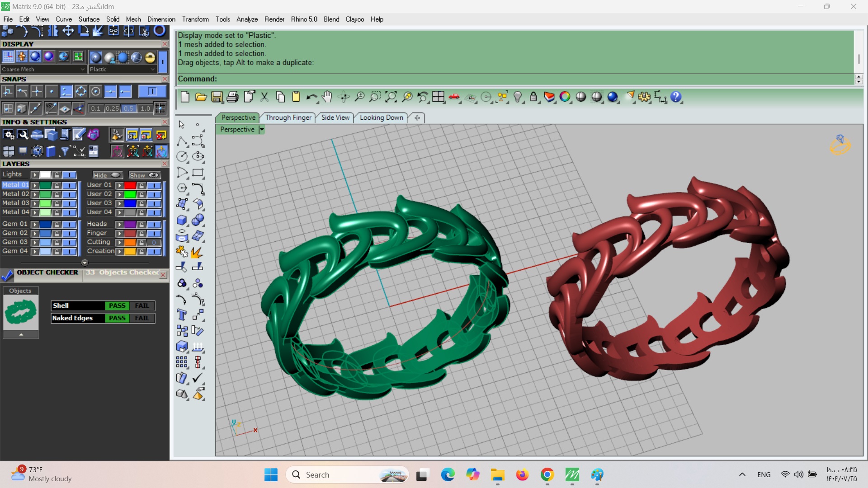Open the Help question mark icon
Viewport: 868px width, 488px height.
[675, 97]
